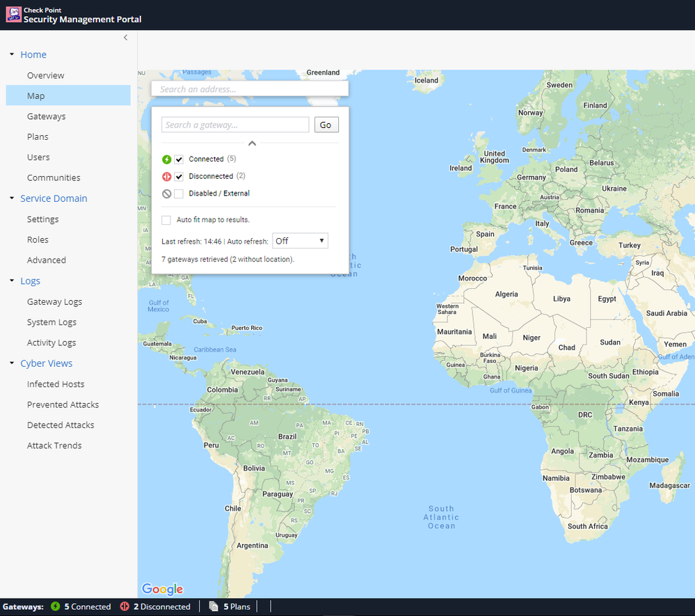Click the Plans icon in status bar
Screen dimensions: 695x616
tap(214, 607)
